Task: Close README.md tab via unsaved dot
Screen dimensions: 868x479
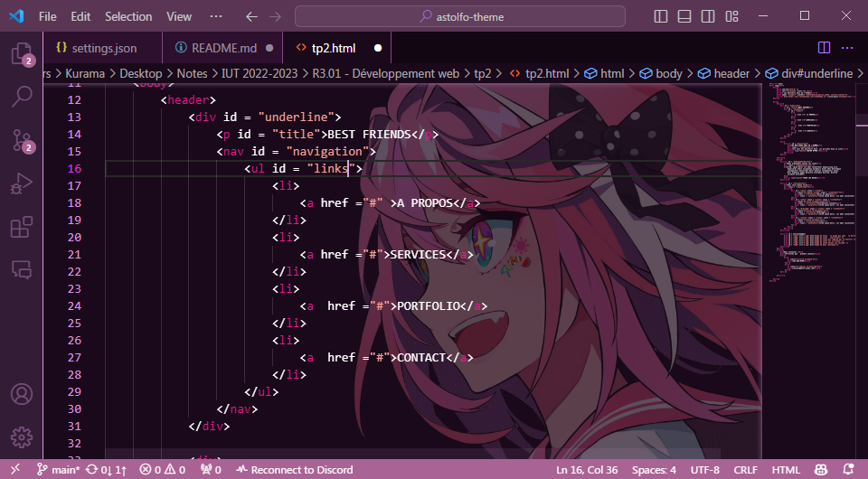Action: click(269, 48)
